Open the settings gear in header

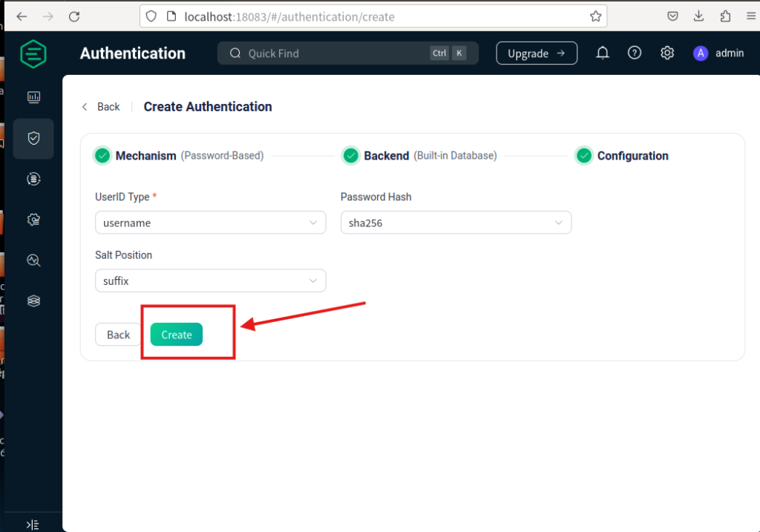point(667,53)
